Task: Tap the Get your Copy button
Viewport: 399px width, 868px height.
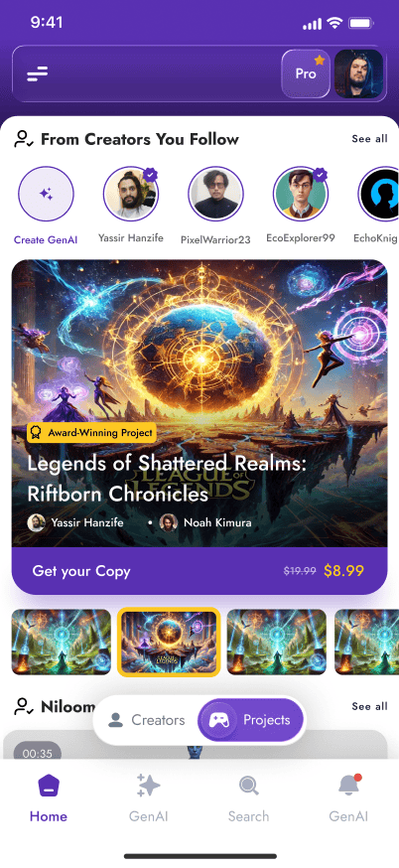Action: pyautogui.click(x=199, y=571)
